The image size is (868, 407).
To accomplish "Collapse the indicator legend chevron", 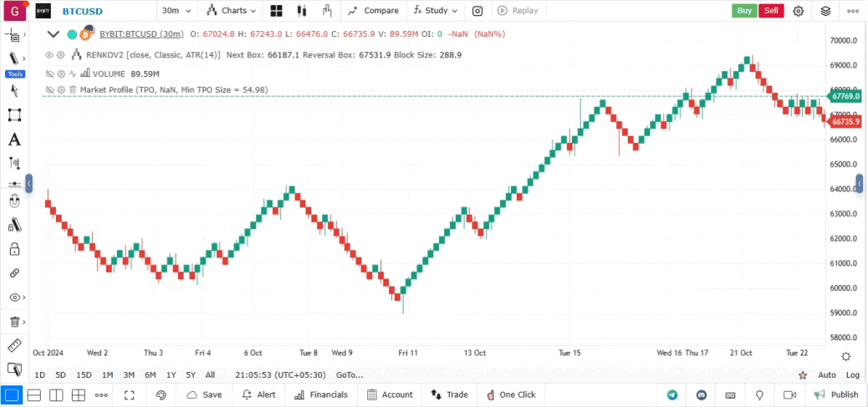I will point(54,34).
